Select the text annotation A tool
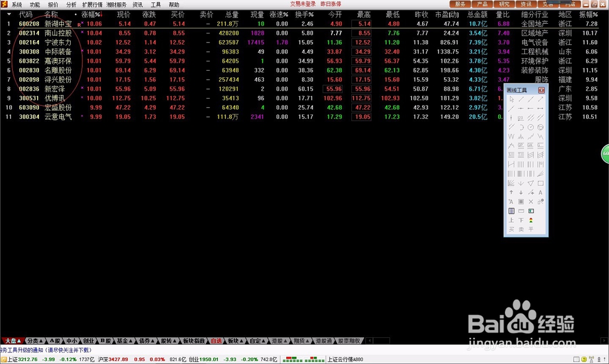609x364 pixels. point(540,192)
